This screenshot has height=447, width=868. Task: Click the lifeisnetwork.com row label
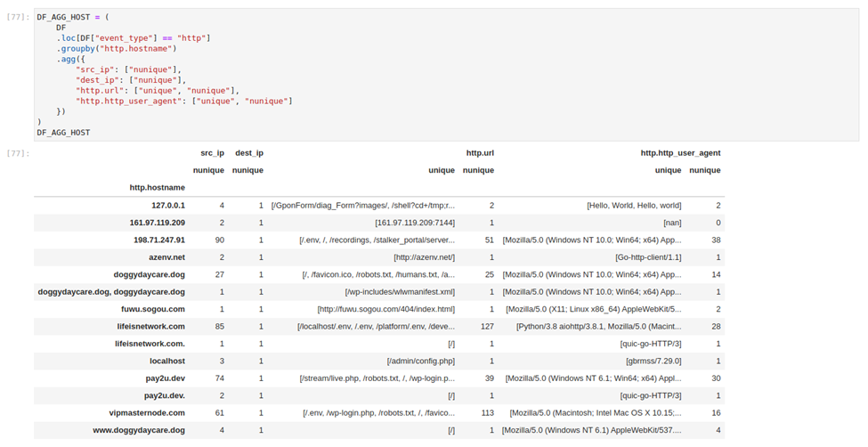151,326
